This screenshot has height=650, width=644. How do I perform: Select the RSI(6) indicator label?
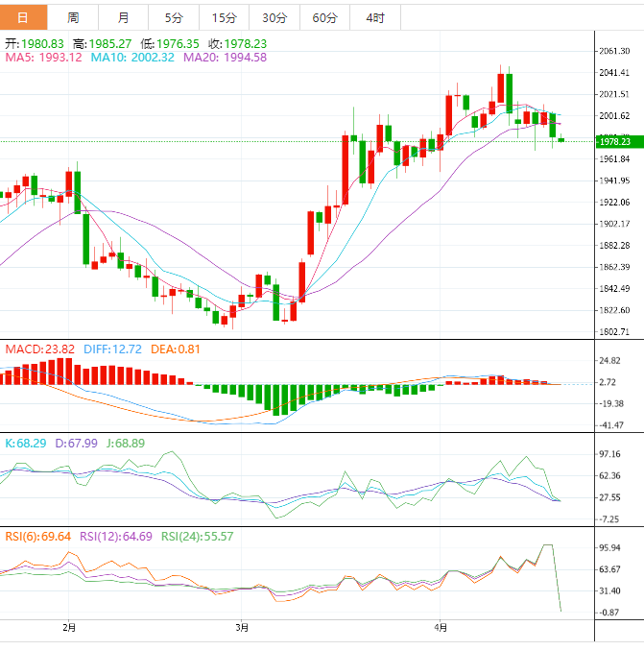[38, 536]
